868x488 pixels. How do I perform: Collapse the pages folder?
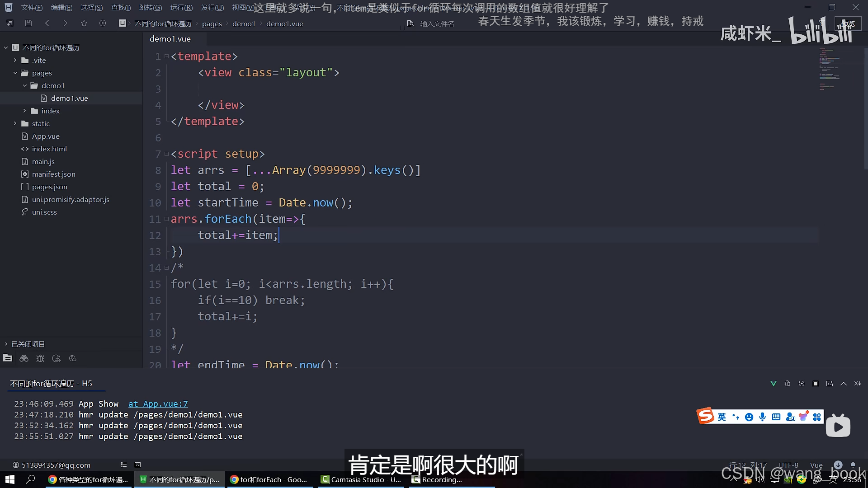point(15,73)
